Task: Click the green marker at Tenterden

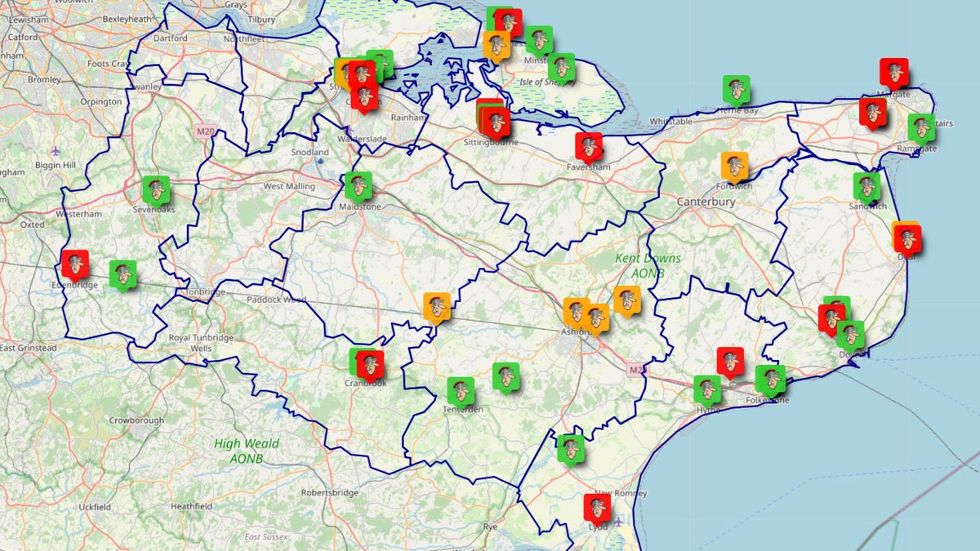Action: 460,390
